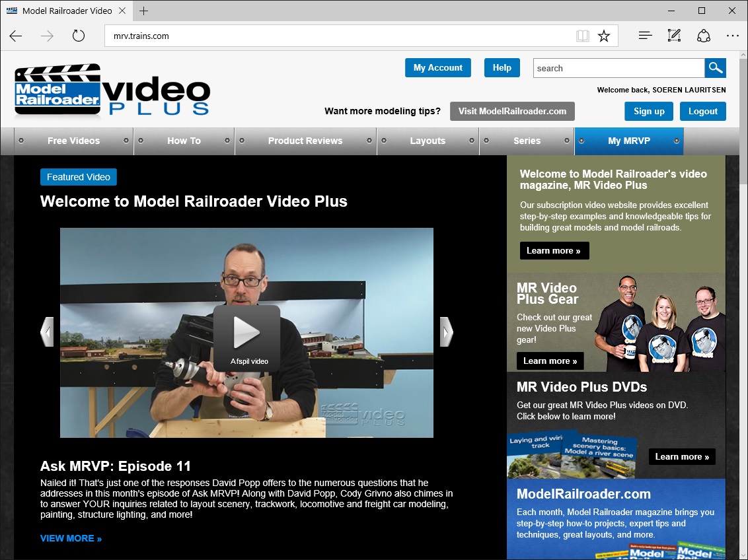This screenshot has height=560, width=748.
Task: Add page to favorites with star icon
Action: [604, 36]
